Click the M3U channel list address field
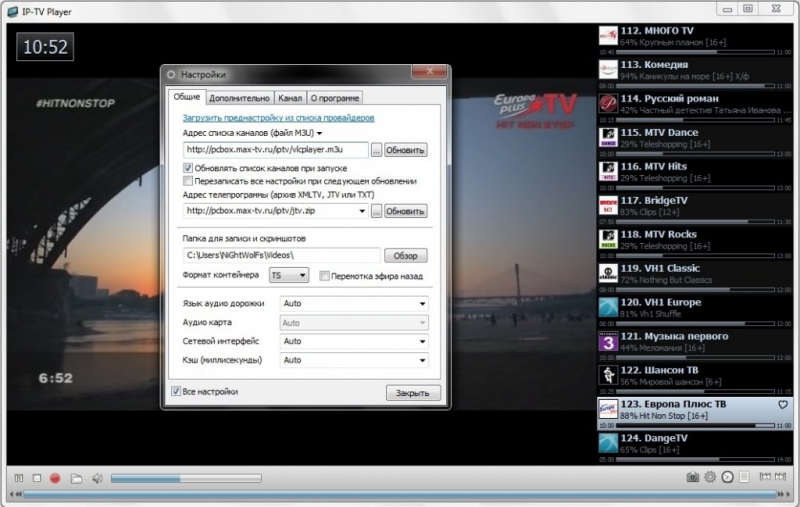Image resolution: width=800 pixels, height=507 pixels. pyautogui.click(x=276, y=150)
